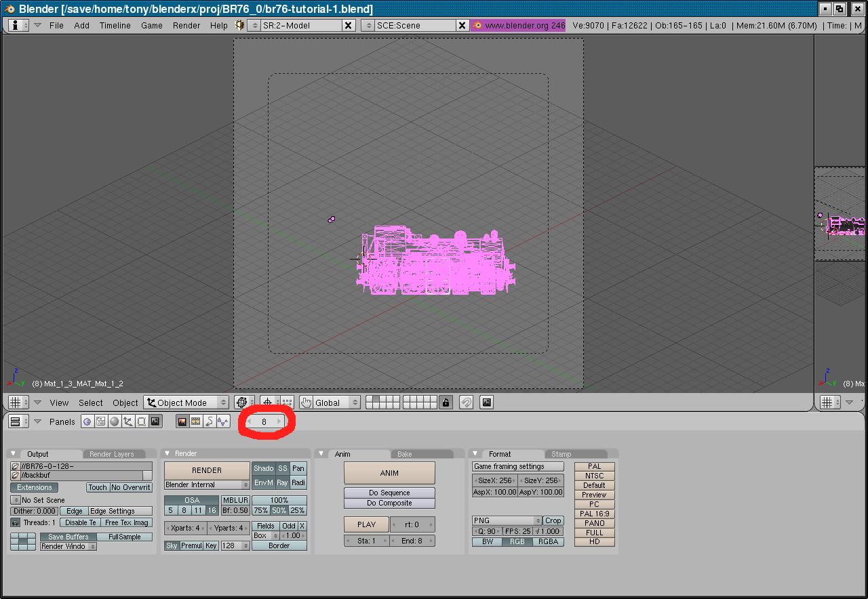Click the ANIM button
This screenshot has width=868, height=599.
(x=389, y=473)
